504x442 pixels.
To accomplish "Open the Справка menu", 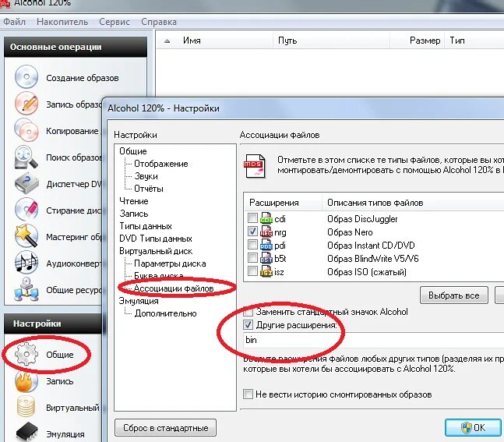I will click(159, 22).
